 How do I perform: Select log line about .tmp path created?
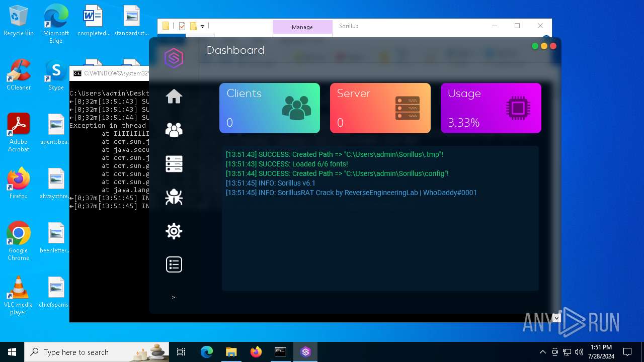tap(335, 154)
